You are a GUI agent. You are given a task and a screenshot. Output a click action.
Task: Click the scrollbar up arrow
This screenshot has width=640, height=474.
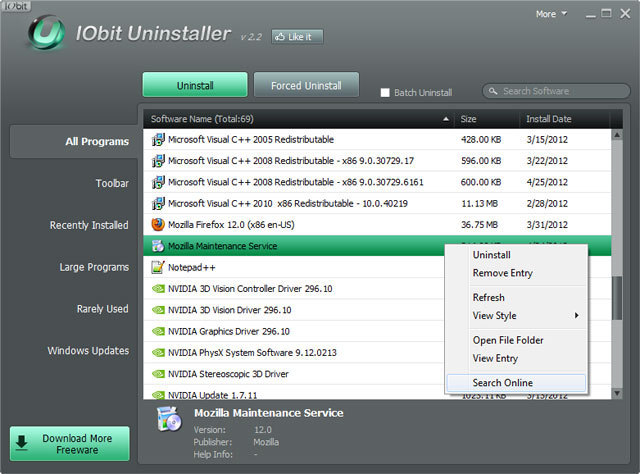click(x=617, y=135)
